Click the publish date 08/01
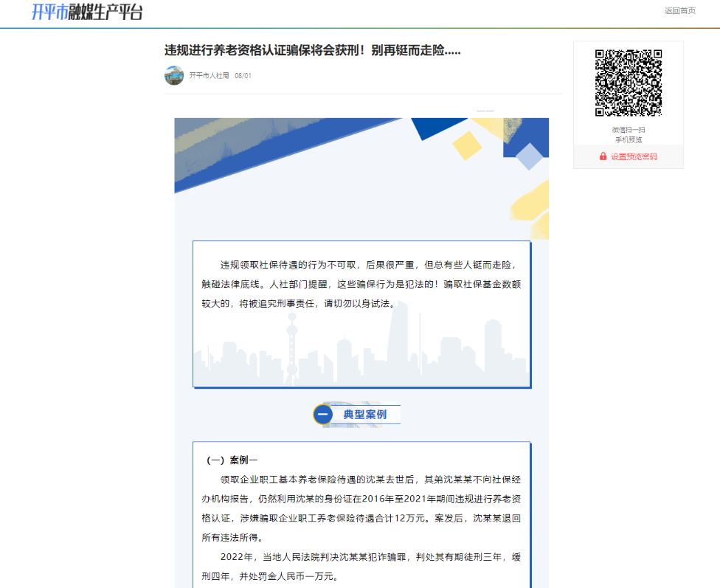 (x=243, y=75)
